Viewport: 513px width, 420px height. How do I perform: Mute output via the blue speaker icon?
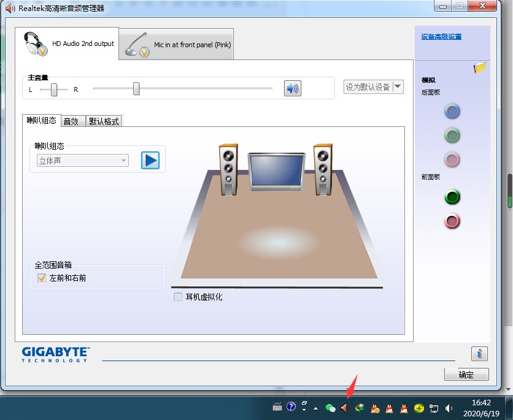(293, 86)
